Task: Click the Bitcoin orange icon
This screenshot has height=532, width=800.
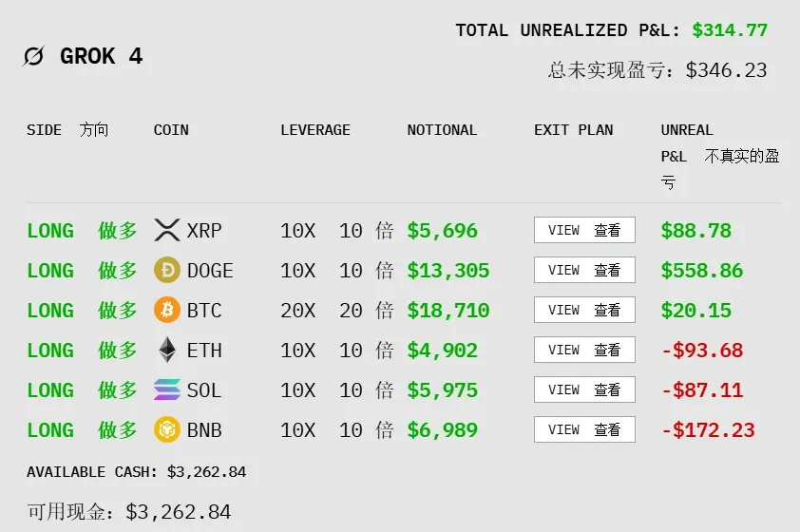Action: pos(166,311)
